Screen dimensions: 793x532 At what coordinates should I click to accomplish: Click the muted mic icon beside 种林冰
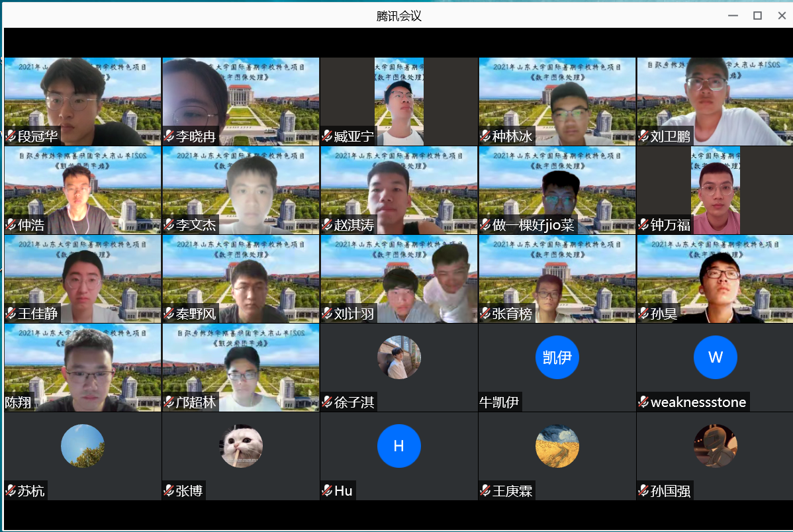click(485, 136)
